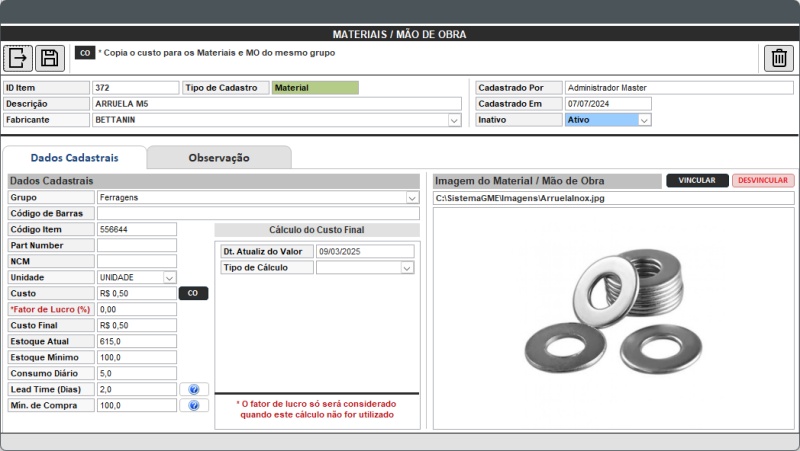Expand the Fabricante dropdown

click(x=454, y=120)
